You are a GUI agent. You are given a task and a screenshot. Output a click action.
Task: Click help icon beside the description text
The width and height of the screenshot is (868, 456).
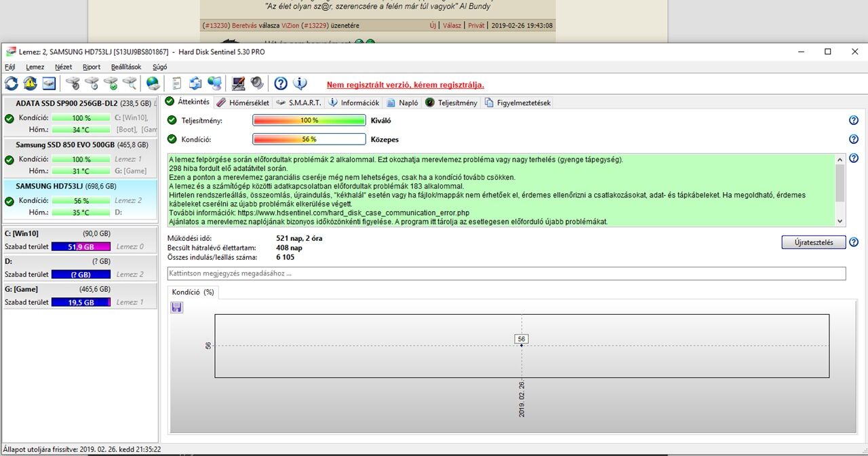(x=854, y=159)
